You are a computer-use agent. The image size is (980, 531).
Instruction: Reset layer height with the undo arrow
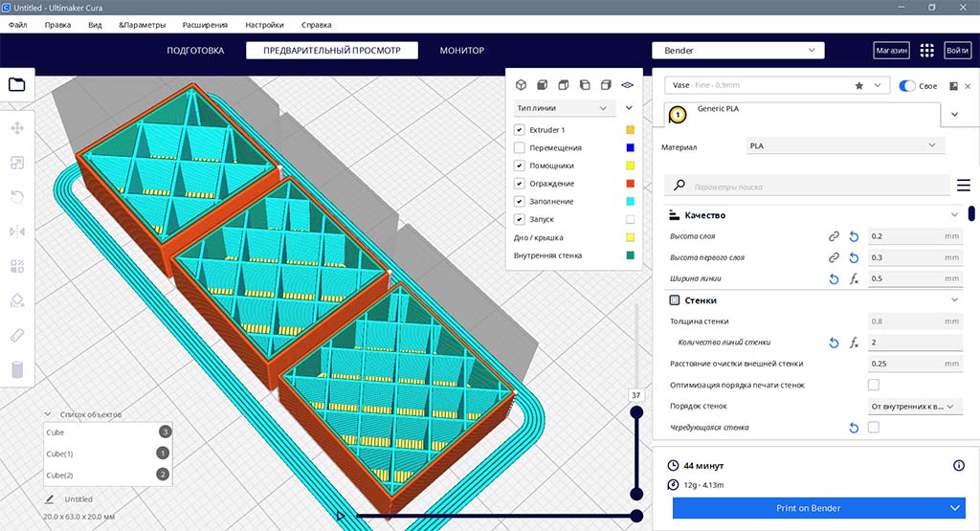[853, 235]
